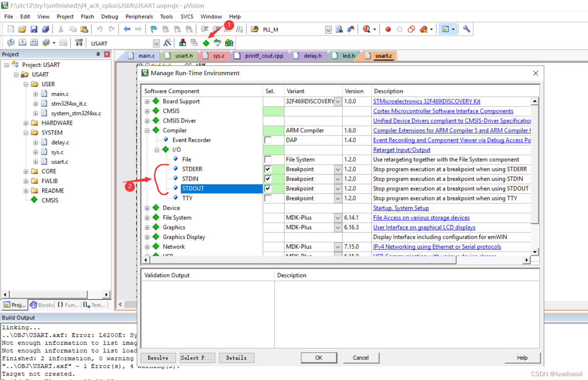Collapse the Compiler component

(147, 131)
